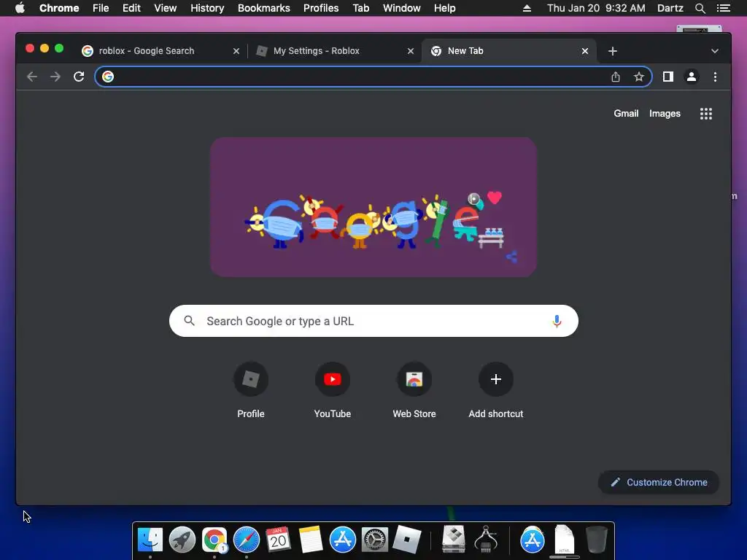Bookmark this tab with the star icon
The height and width of the screenshot is (560, 747).
tap(639, 77)
